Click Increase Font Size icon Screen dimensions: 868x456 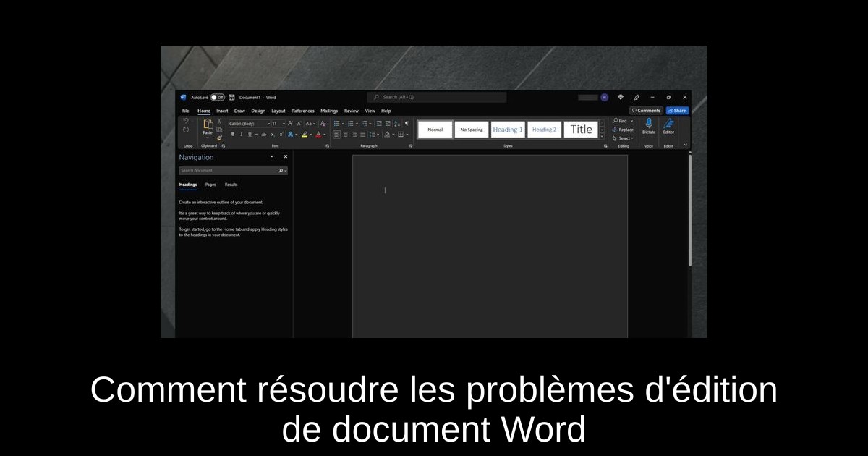coord(291,124)
